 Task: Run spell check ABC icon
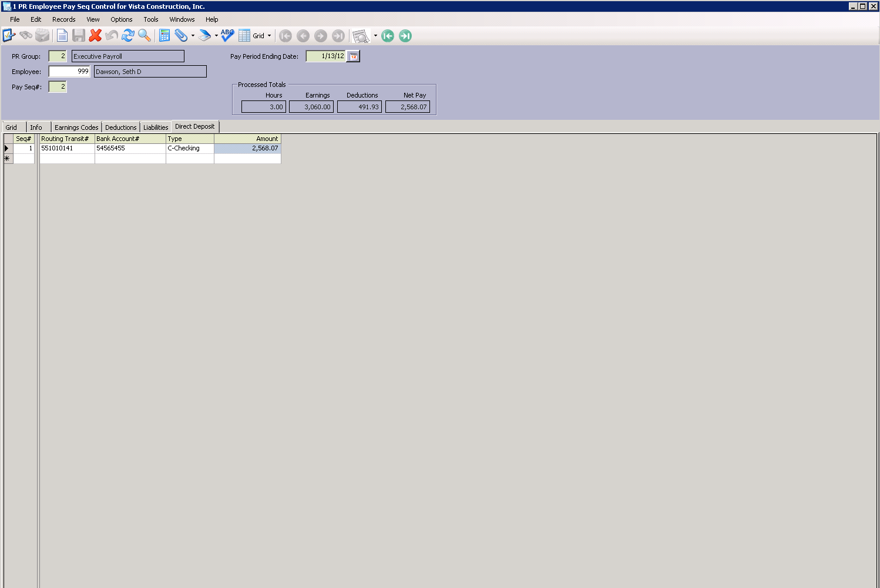[227, 36]
